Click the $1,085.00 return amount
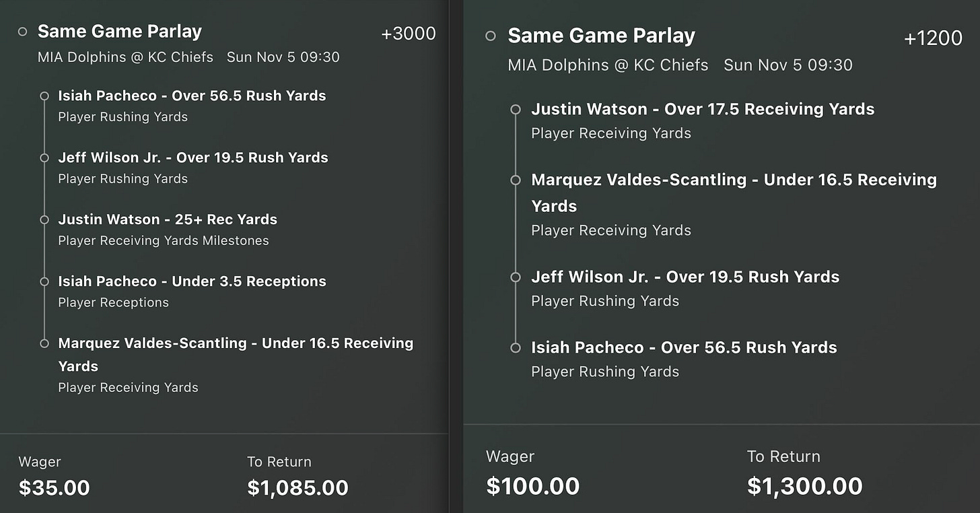This screenshot has width=980, height=513. 297,487
